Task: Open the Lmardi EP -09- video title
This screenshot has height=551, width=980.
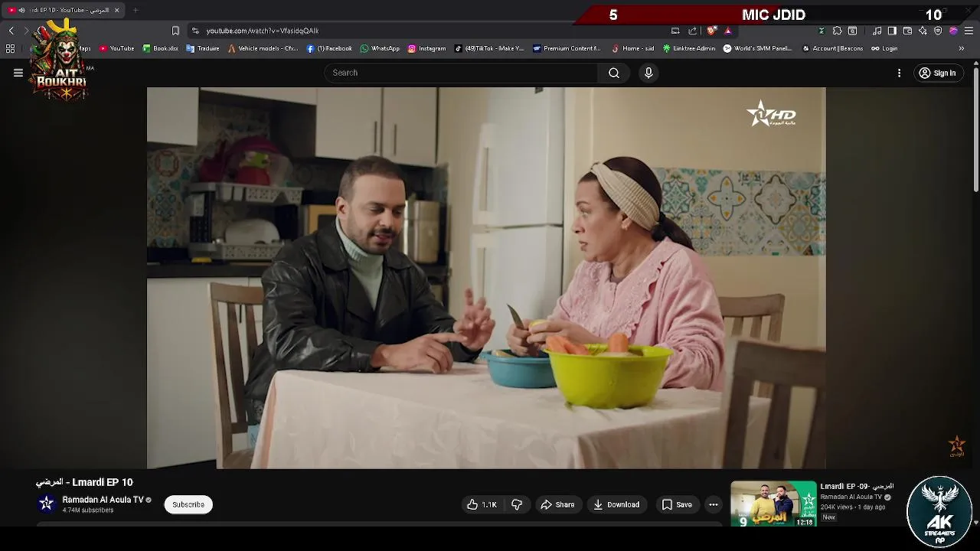Action: coord(857,486)
